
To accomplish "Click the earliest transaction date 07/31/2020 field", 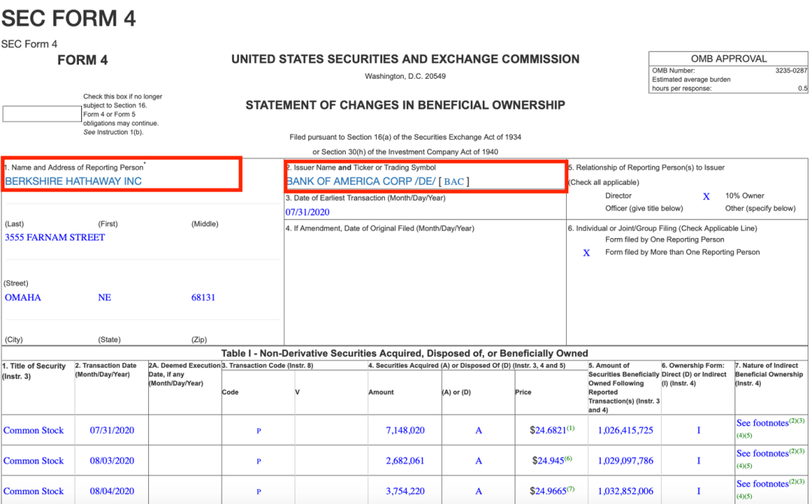I will coord(309,212).
